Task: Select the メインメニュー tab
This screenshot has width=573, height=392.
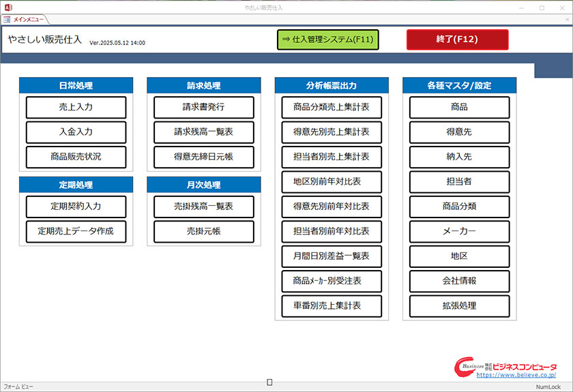Action: coord(25,19)
